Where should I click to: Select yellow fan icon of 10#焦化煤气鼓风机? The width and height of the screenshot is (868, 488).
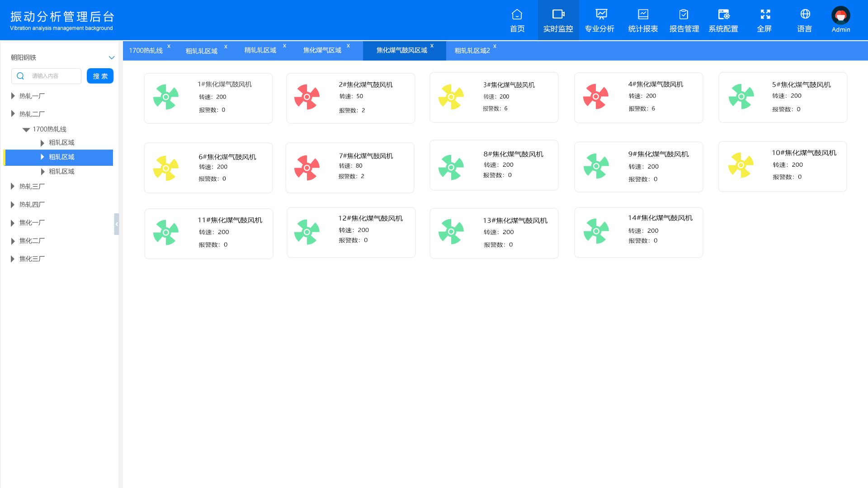coord(741,165)
